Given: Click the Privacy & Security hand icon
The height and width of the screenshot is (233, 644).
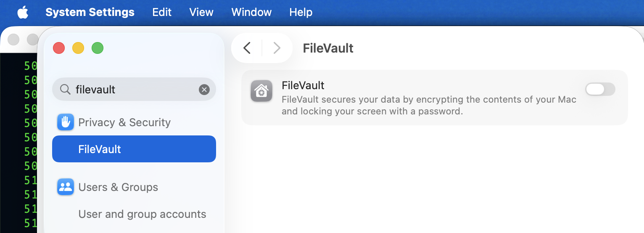Looking at the screenshot, I should 66,122.
